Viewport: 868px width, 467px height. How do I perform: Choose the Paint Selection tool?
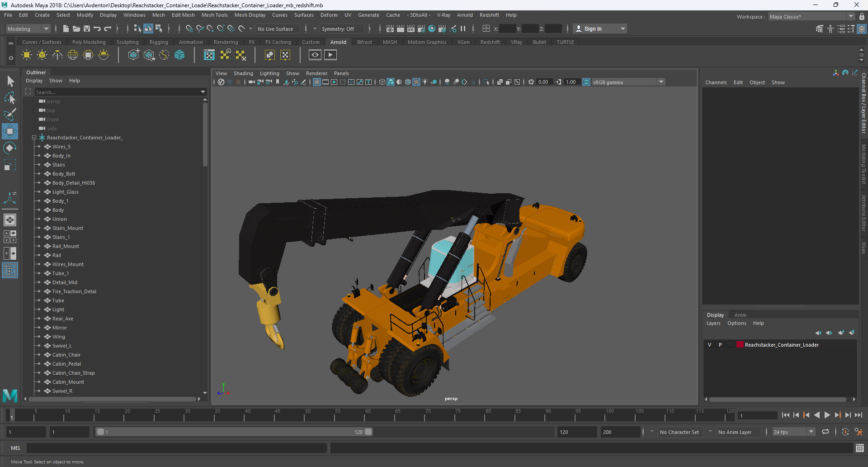[x=10, y=114]
